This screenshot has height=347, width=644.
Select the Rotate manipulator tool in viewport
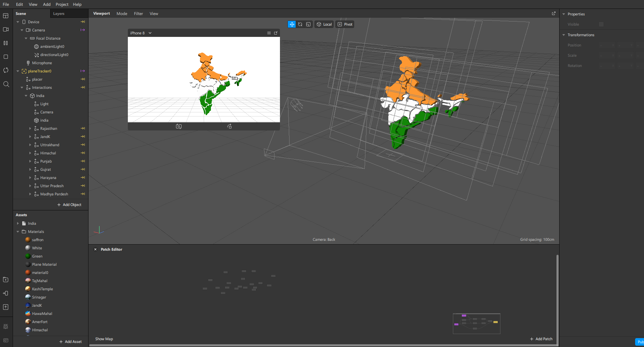[x=300, y=24]
